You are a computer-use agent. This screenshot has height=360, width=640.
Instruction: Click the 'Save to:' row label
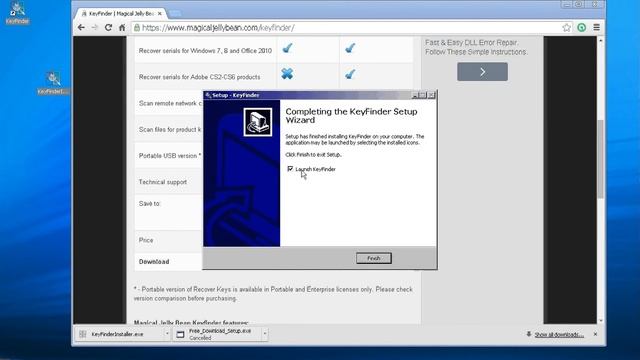click(149, 203)
